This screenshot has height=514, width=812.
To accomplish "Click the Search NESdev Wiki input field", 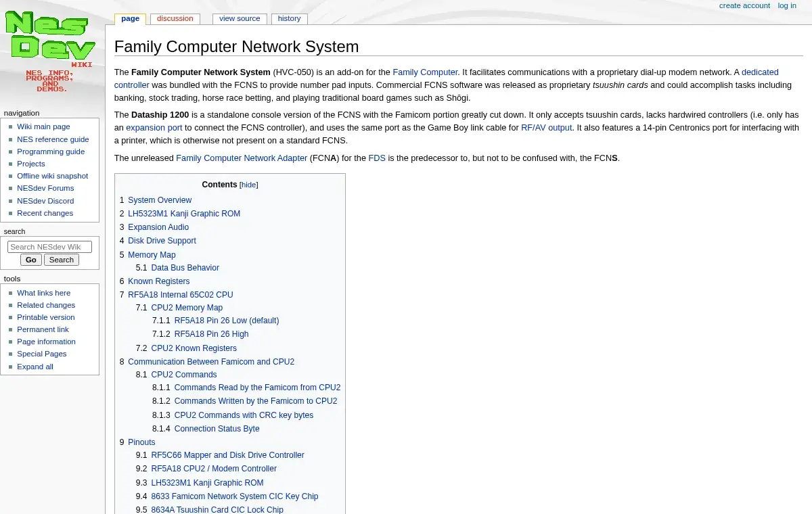I will point(49,247).
